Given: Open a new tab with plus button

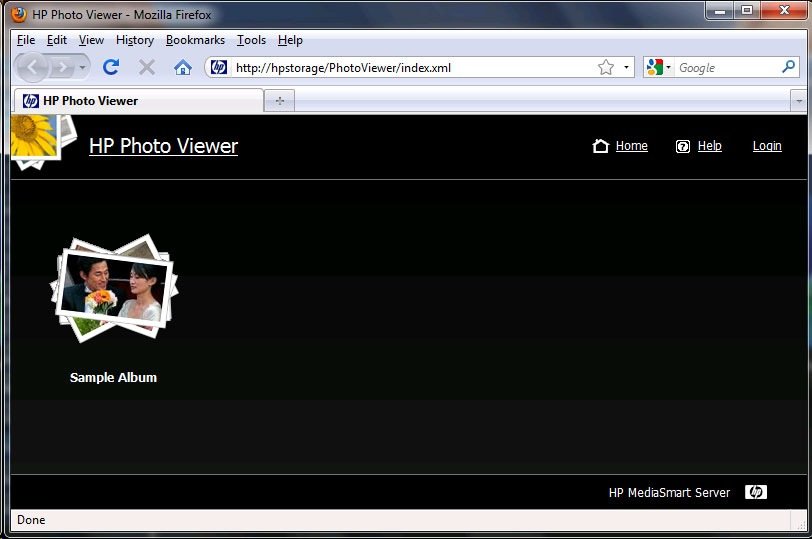Looking at the screenshot, I should [x=280, y=101].
